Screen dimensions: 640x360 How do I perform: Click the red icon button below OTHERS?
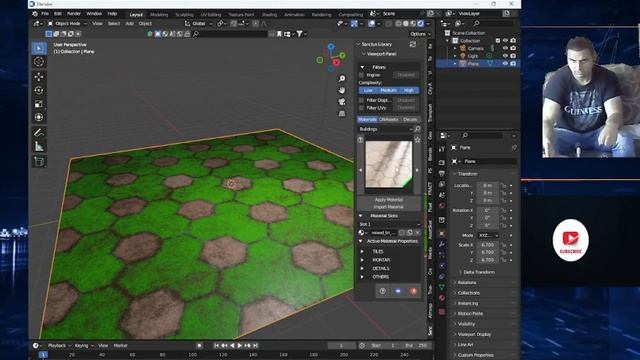413,291
